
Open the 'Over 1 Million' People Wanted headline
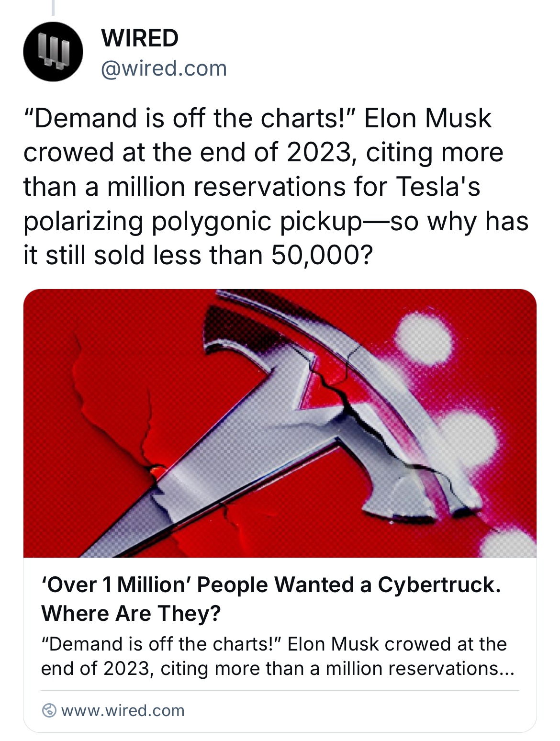click(x=271, y=585)
